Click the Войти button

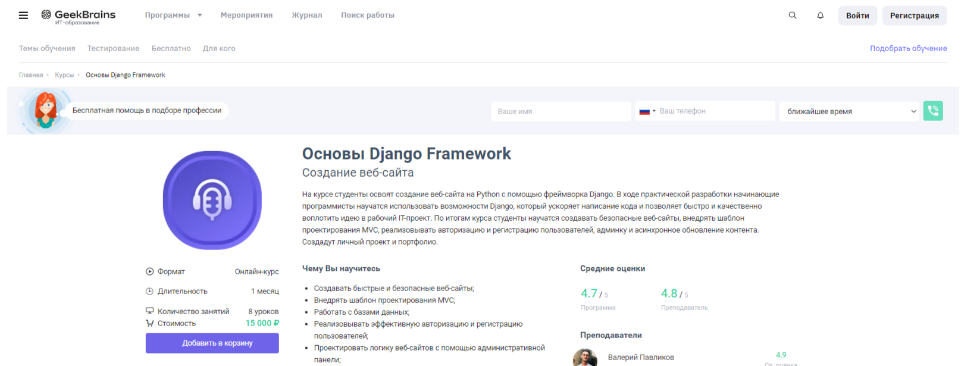(x=857, y=15)
